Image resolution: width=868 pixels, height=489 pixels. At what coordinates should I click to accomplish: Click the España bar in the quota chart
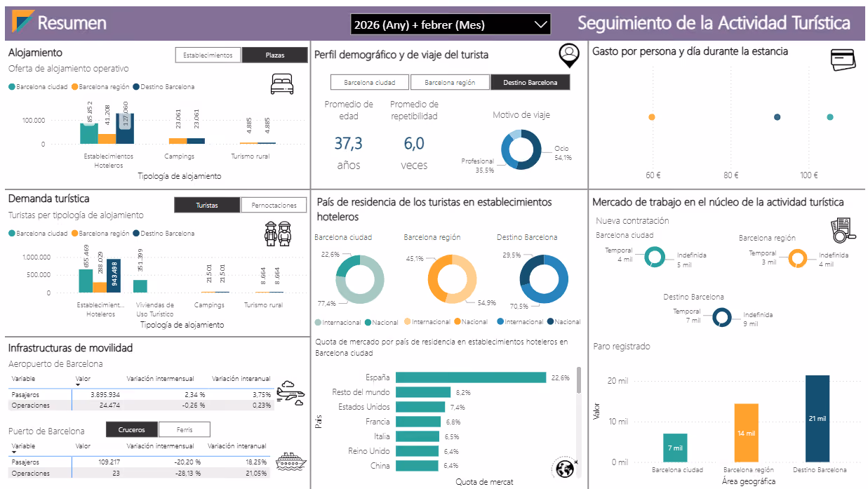471,377
